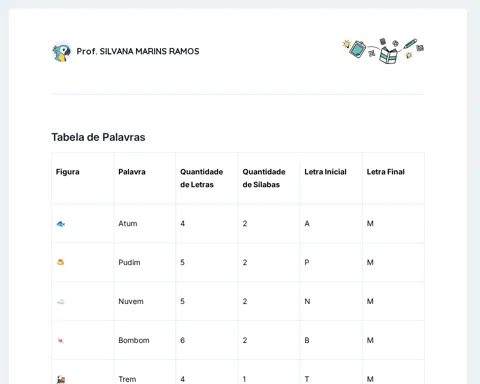Select the Prof. SILVANA MARINS RAMOS name

click(138, 51)
